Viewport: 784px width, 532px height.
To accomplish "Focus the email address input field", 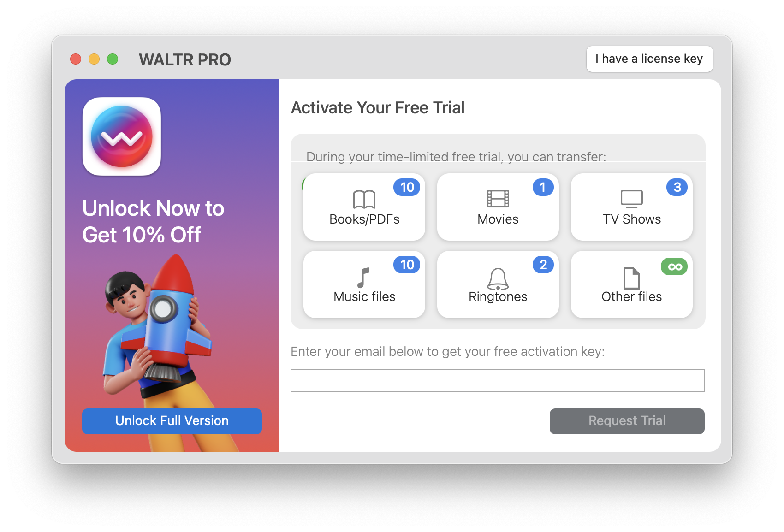I will point(497,380).
